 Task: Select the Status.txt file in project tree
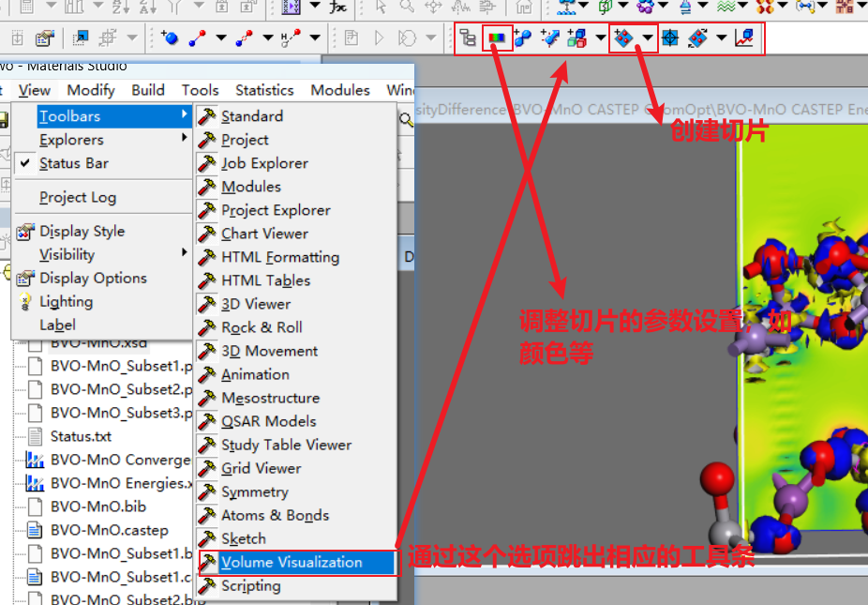pyautogui.click(x=81, y=436)
